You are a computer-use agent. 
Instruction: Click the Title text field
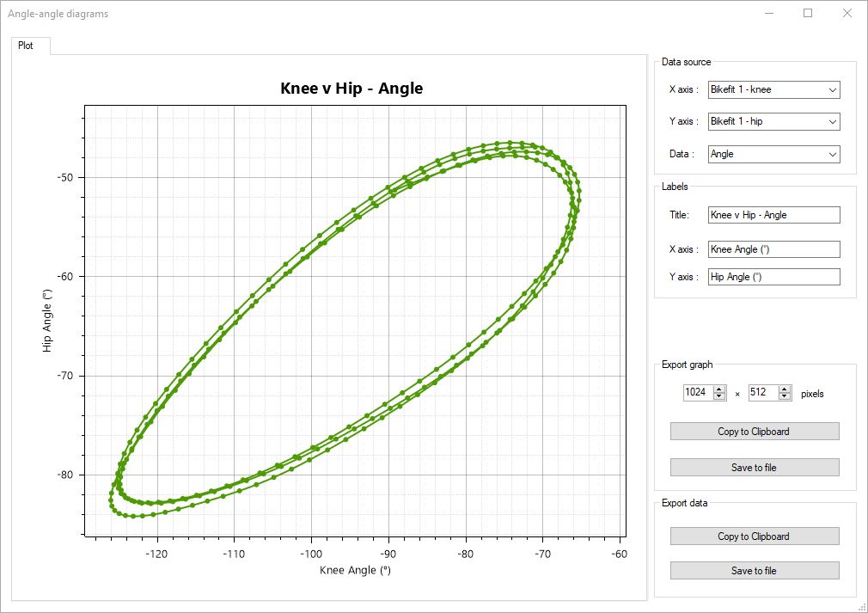773,215
